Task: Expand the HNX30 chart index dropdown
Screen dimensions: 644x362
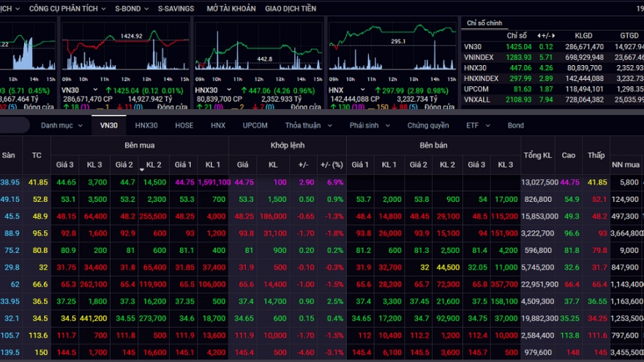Action: click(229, 89)
